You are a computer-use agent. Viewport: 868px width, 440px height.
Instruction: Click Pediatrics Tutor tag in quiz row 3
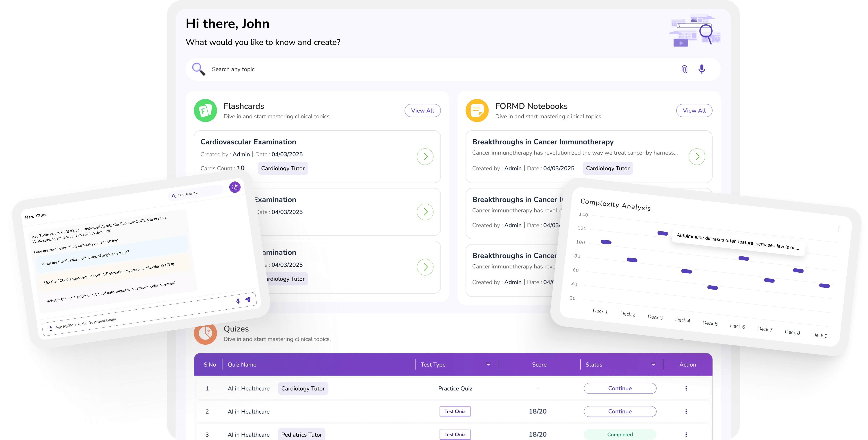click(x=302, y=435)
